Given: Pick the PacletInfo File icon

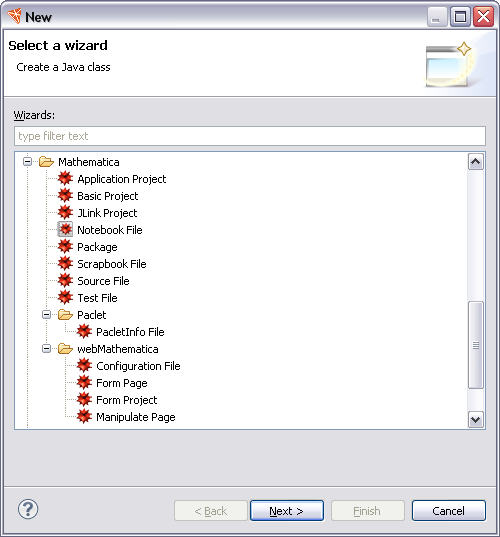Looking at the screenshot, I should [x=84, y=332].
